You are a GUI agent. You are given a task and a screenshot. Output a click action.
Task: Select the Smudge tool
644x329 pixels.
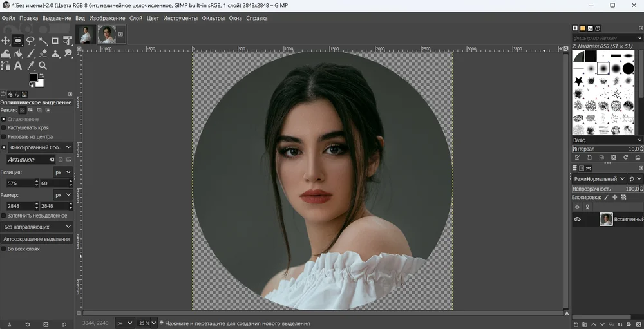coord(68,53)
